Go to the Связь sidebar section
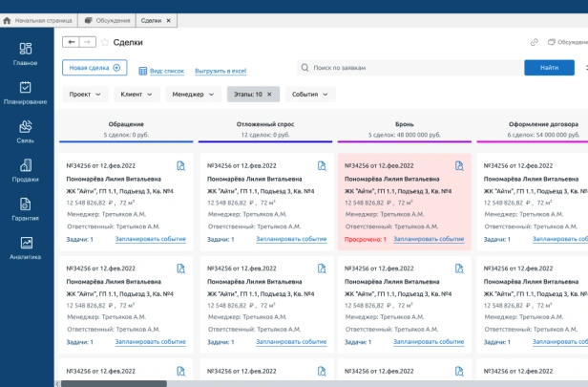Screen dimensions: 588x387 tap(25, 132)
